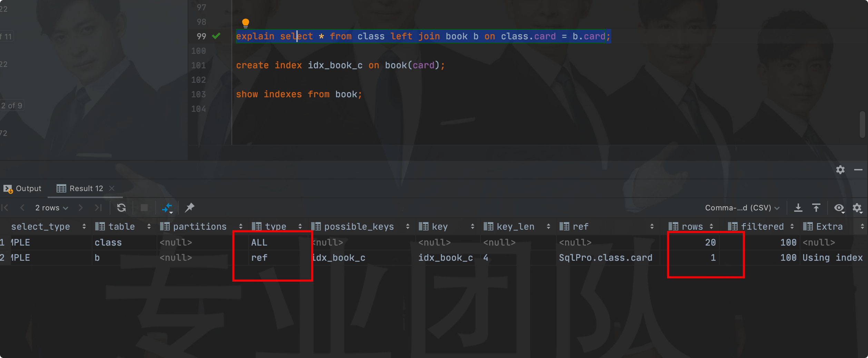The image size is (868, 358).
Task: Select the 'b' table cell
Action: 124,258
